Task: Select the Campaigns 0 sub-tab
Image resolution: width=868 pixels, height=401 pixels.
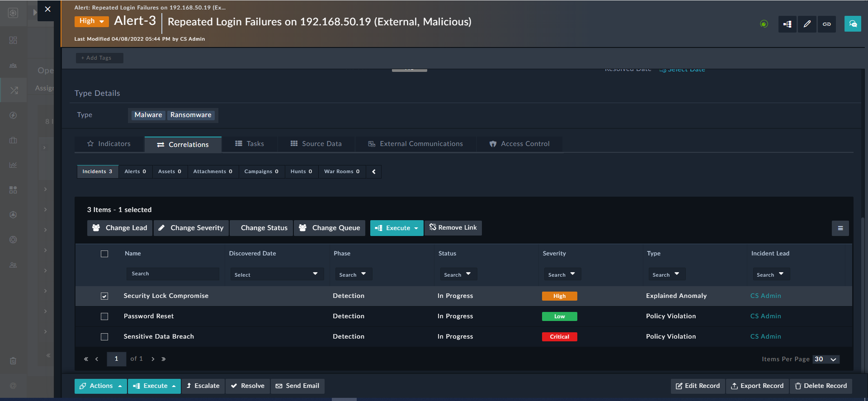Action: (x=261, y=172)
